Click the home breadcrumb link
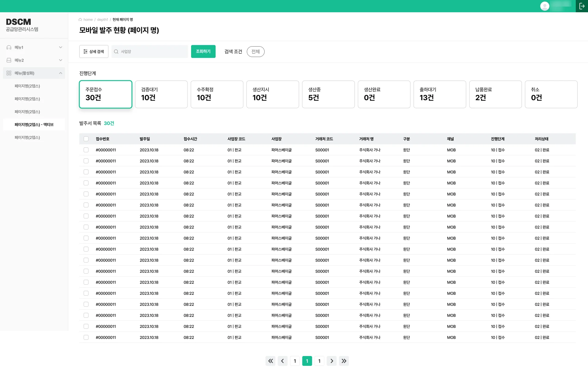Image resolution: width=588 pixels, height=379 pixels. click(x=88, y=20)
